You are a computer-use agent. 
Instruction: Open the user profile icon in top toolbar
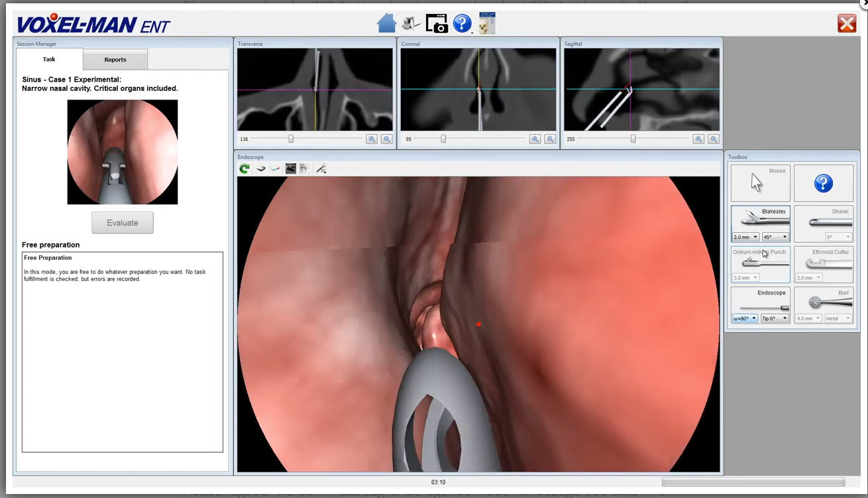[x=411, y=23]
